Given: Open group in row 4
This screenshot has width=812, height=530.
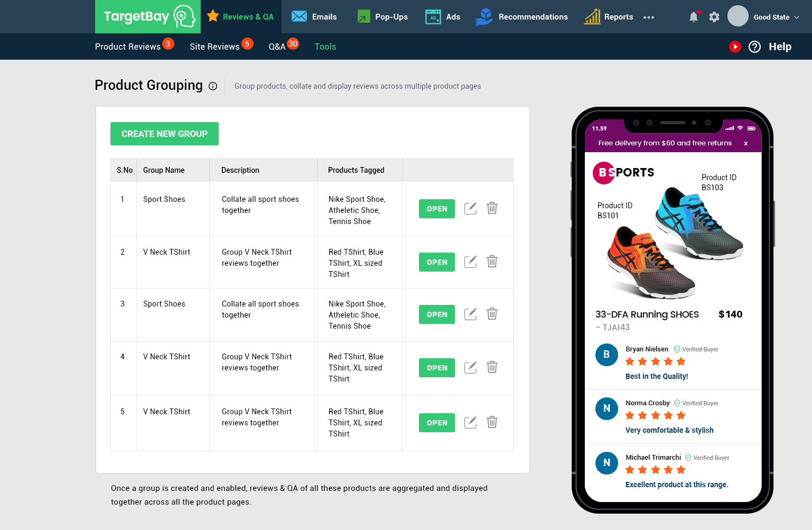Looking at the screenshot, I should [437, 368].
